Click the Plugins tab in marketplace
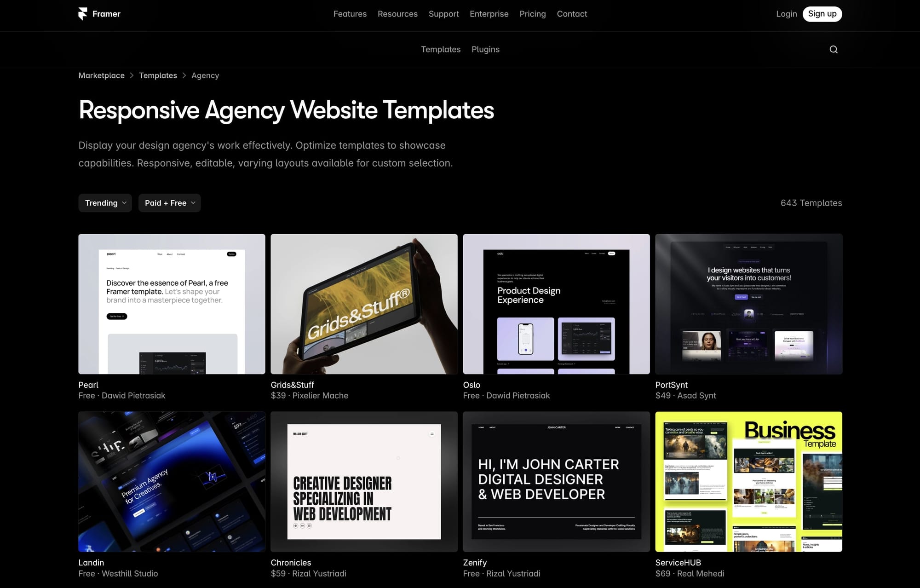The width and height of the screenshot is (920, 588). (485, 49)
